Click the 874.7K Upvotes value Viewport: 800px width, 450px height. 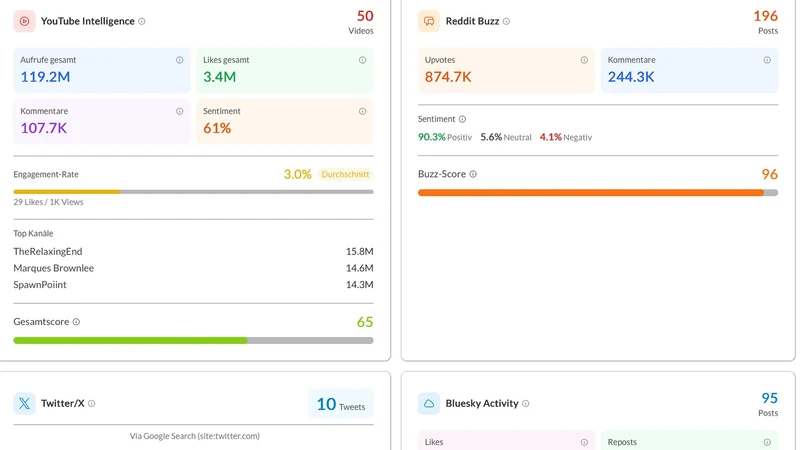[x=448, y=77]
